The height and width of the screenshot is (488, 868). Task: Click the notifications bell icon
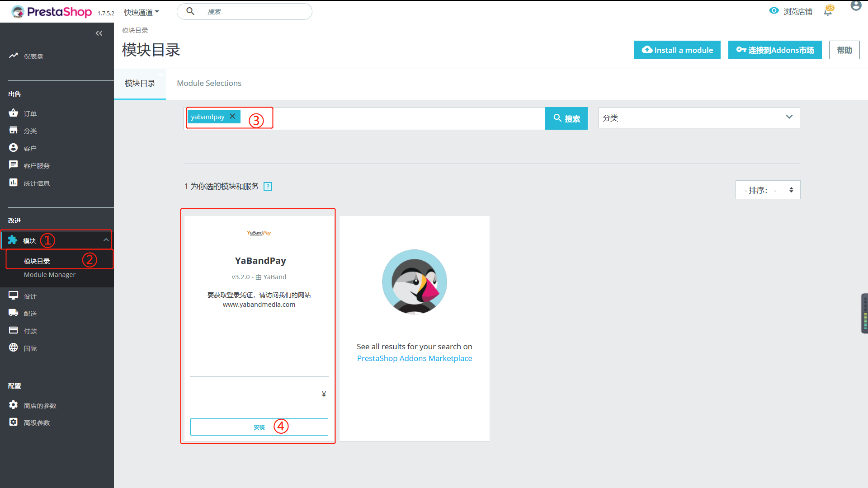tap(827, 12)
